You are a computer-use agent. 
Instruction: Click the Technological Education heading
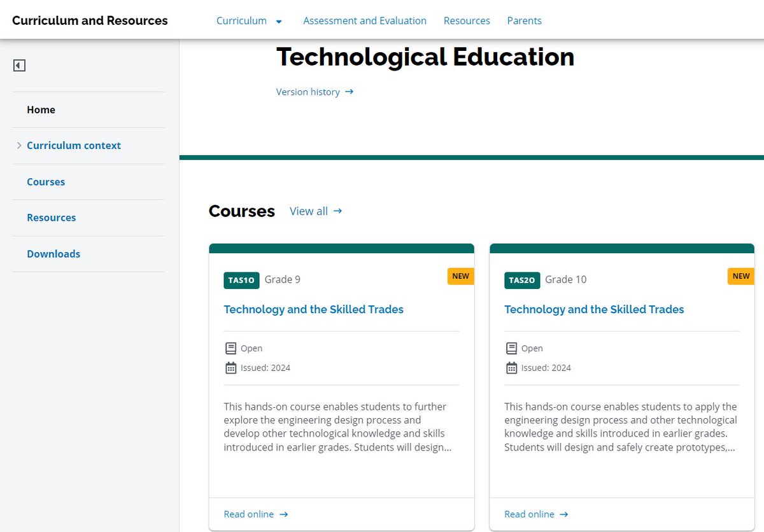(x=425, y=57)
